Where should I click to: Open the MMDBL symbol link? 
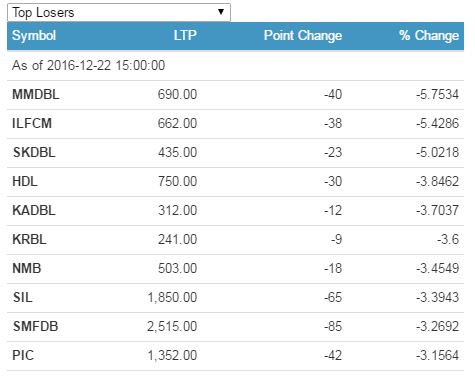[36, 95]
